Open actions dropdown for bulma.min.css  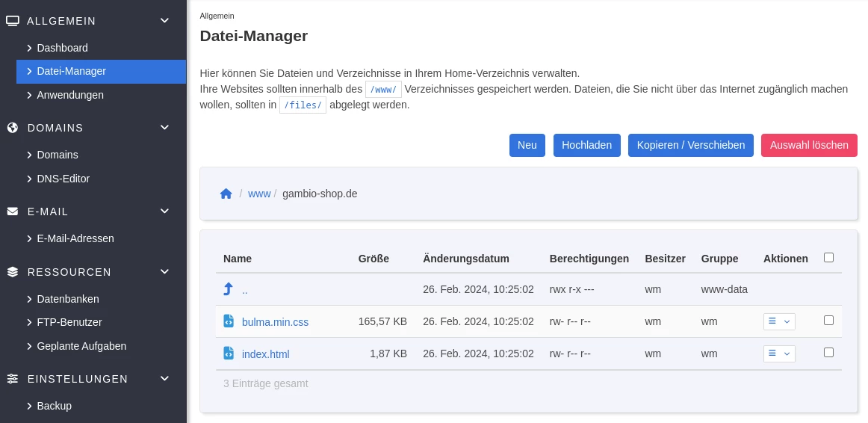tap(779, 321)
